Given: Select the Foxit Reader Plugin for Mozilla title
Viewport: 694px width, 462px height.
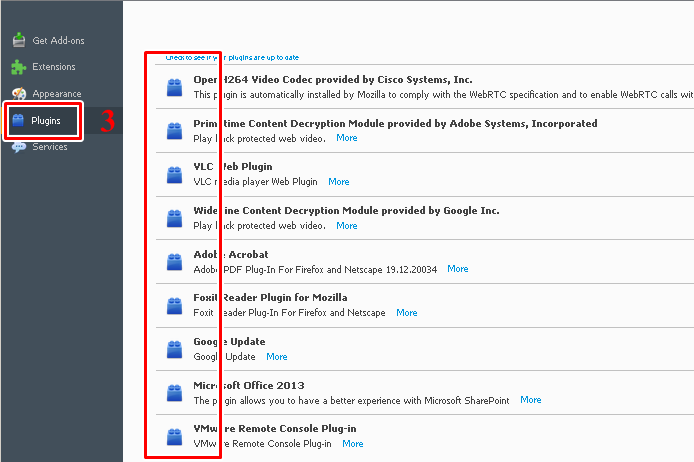Looking at the screenshot, I should tap(270, 297).
